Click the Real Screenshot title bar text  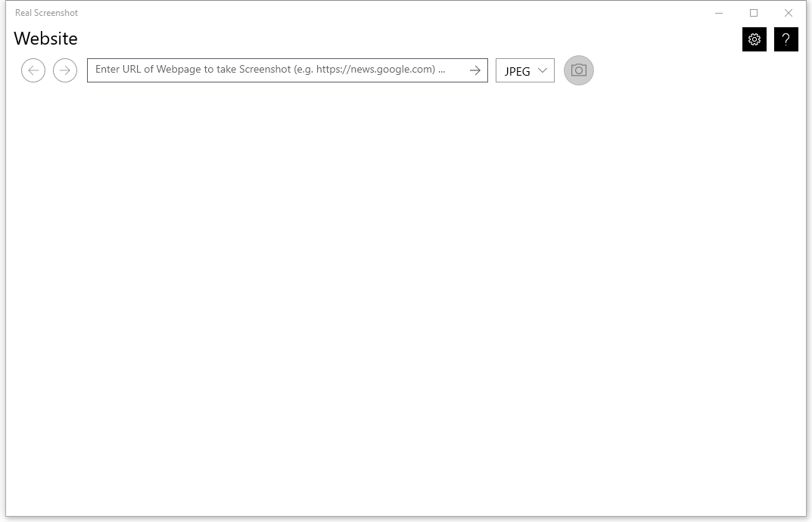click(45, 13)
